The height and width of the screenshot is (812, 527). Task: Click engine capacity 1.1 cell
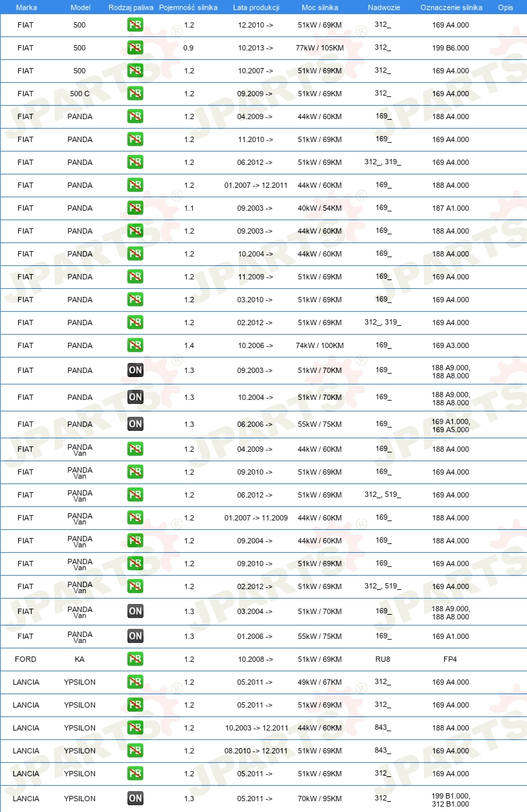(189, 208)
